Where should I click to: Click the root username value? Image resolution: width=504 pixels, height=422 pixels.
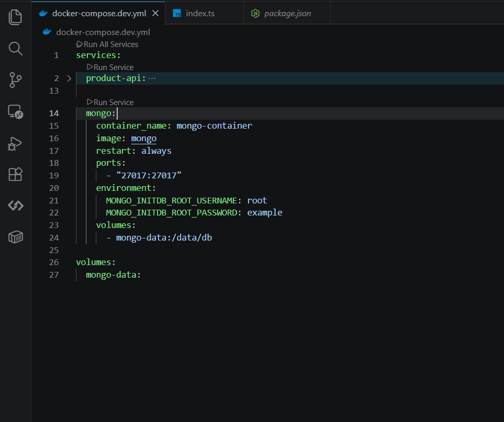(257, 200)
